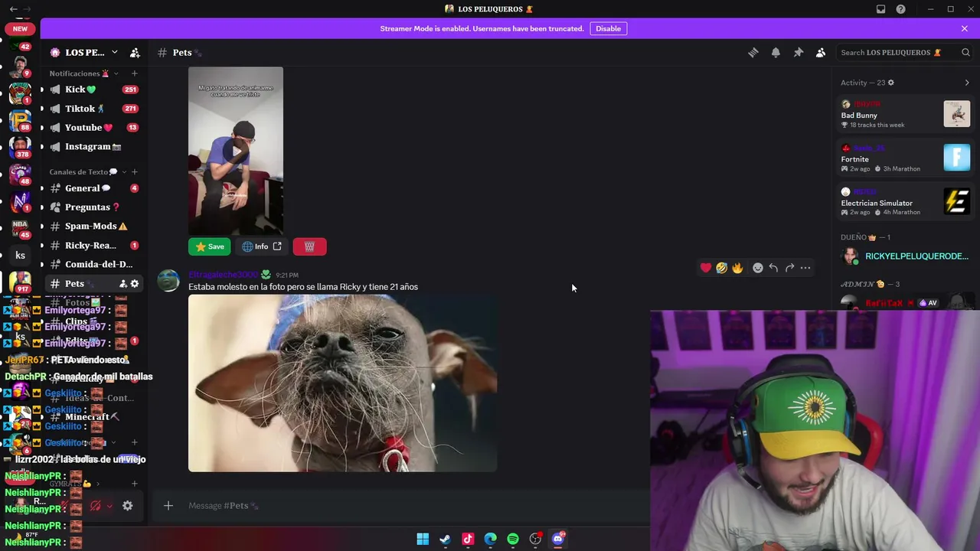Viewport: 980px width, 551px height.
Task: Reply to the message with the reply arrow
Action: point(774,268)
